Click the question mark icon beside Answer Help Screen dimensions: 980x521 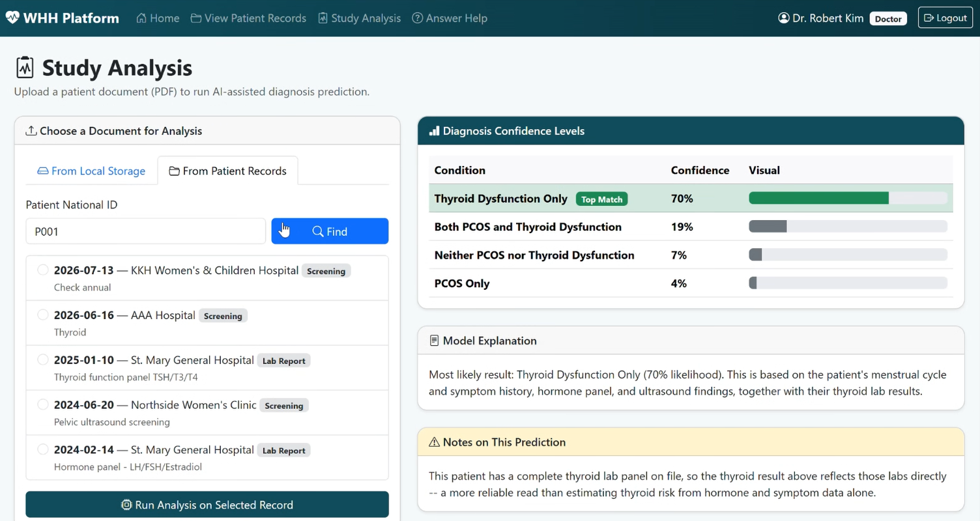pos(418,18)
